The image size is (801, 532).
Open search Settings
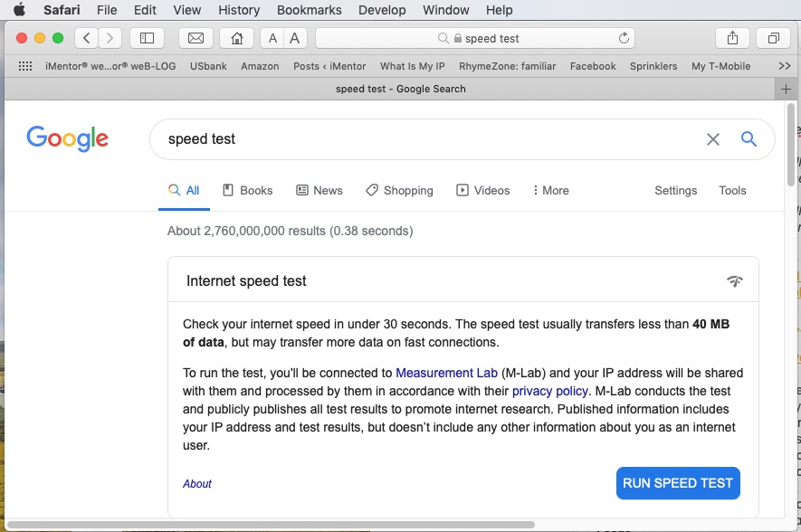pyautogui.click(x=675, y=190)
